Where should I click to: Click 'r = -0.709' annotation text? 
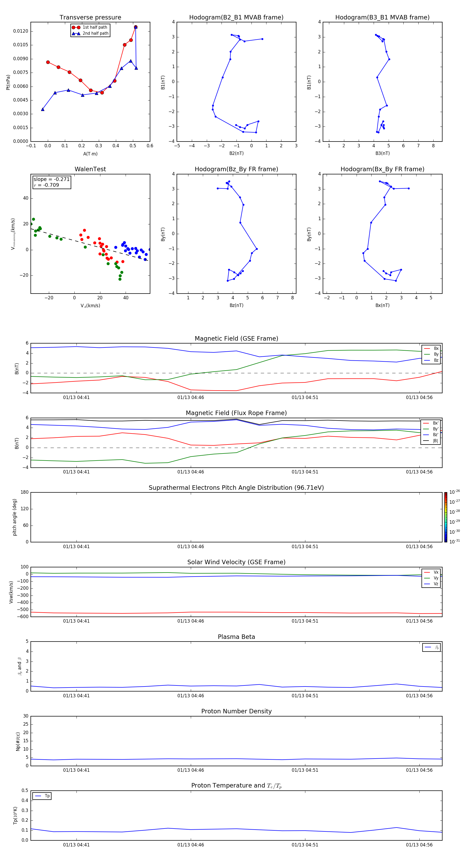47,185
